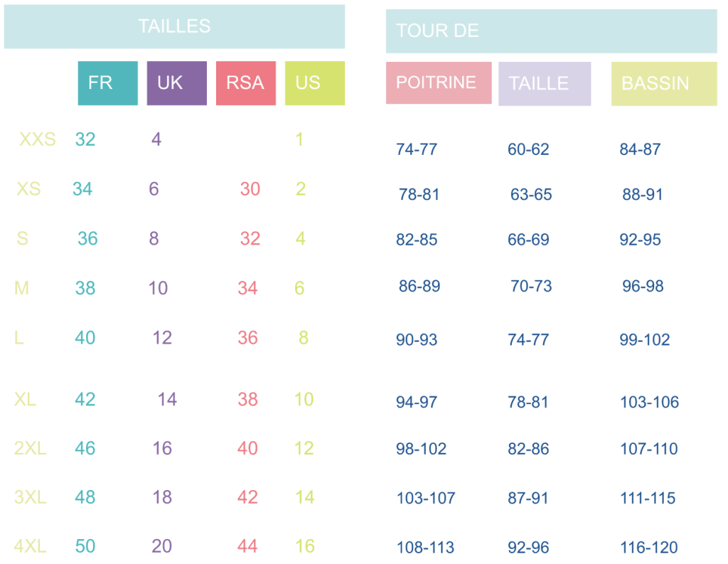Select RSA size 44 value

[x=247, y=546]
